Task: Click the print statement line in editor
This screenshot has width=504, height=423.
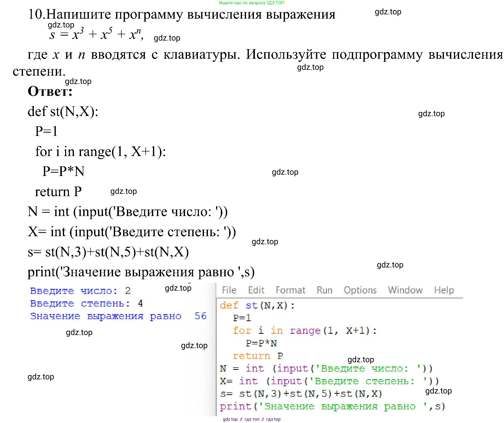Action: [x=332, y=406]
